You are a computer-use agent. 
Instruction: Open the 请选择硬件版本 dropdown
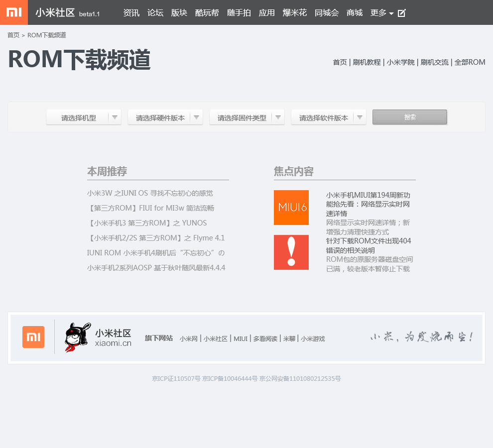(x=165, y=117)
